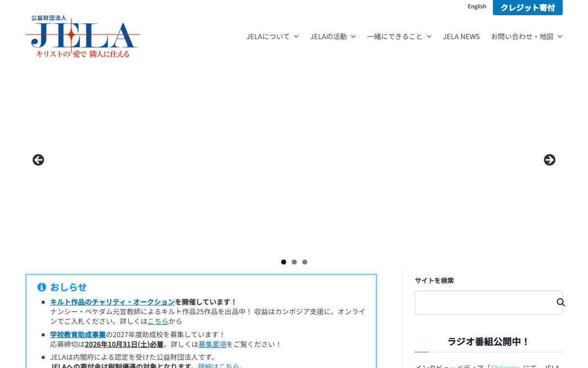Switch site language to English

click(x=477, y=6)
